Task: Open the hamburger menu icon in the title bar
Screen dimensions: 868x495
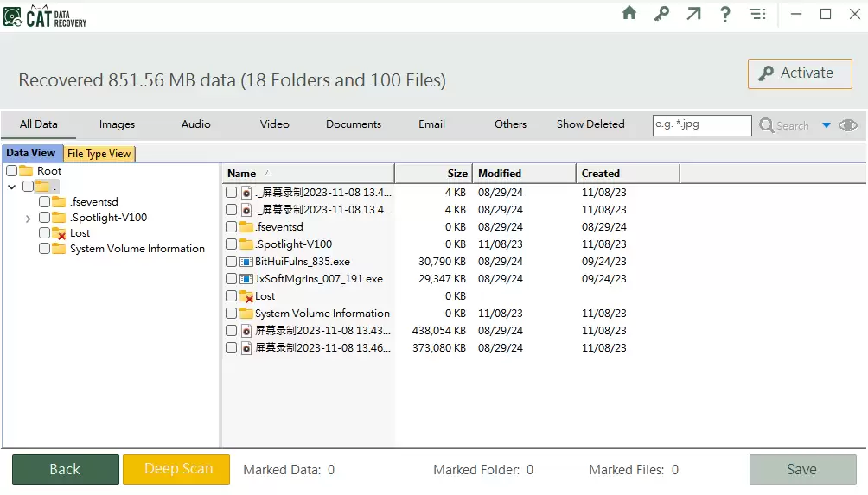Action: (x=757, y=14)
